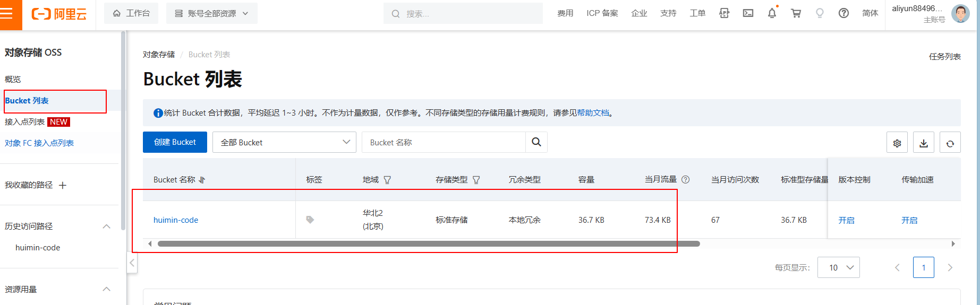
Task: Click the search magnifier for Bucket name
Action: pyautogui.click(x=536, y=142)
